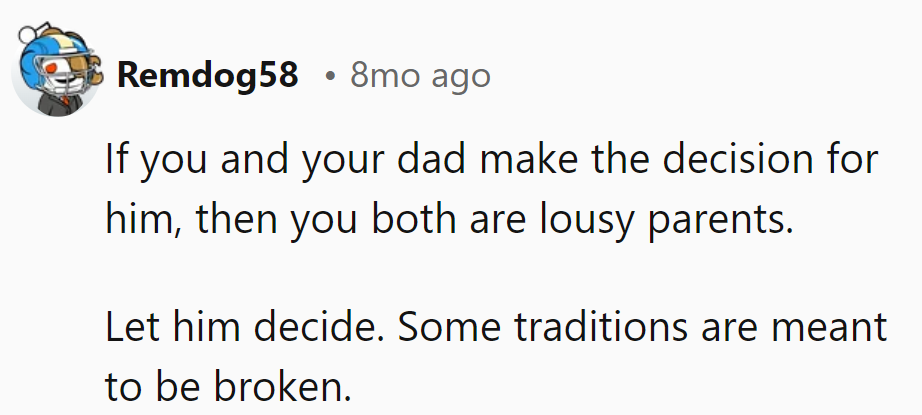The height and width of the screenshot is (415, 922).
Task: Click the word "If" starting the comment
Action: 116,161
